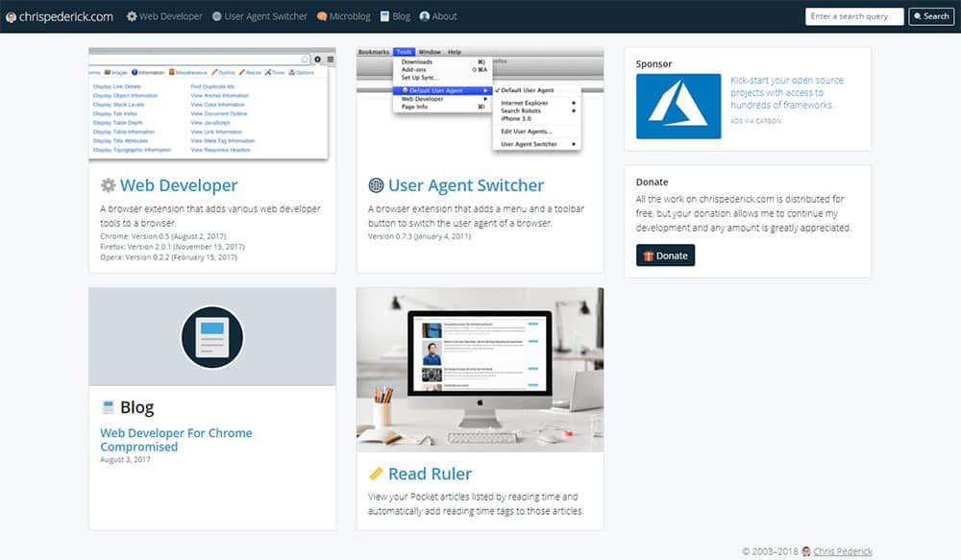Click Version 0.7.3 text under User Agent Switcher
961x560 pixels.
[419, 236]
